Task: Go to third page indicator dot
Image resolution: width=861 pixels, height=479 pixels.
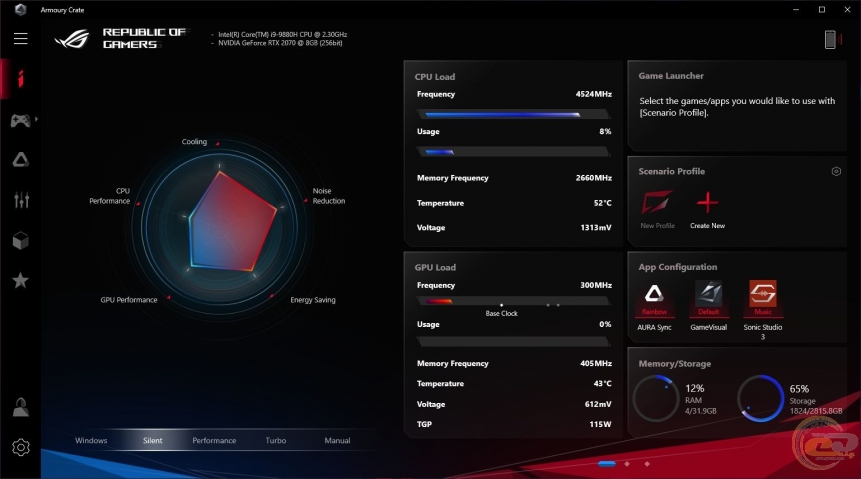Action: click(647, 464)
